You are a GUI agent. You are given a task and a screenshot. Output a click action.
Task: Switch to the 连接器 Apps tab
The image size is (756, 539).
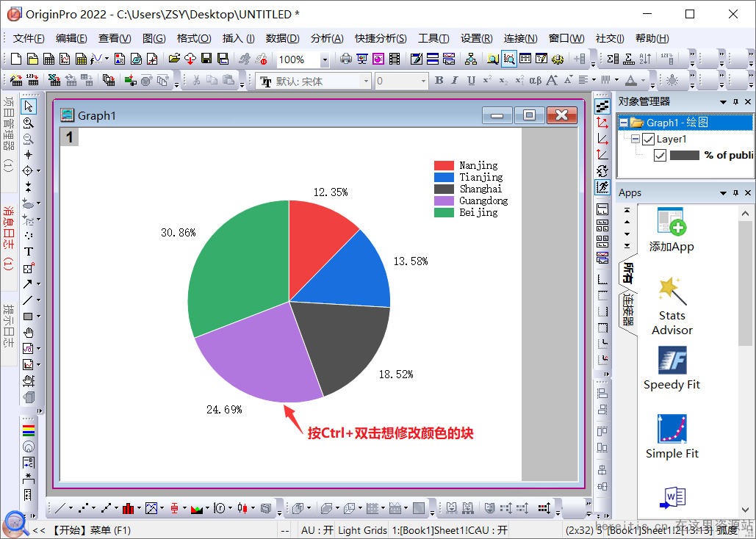627,311
